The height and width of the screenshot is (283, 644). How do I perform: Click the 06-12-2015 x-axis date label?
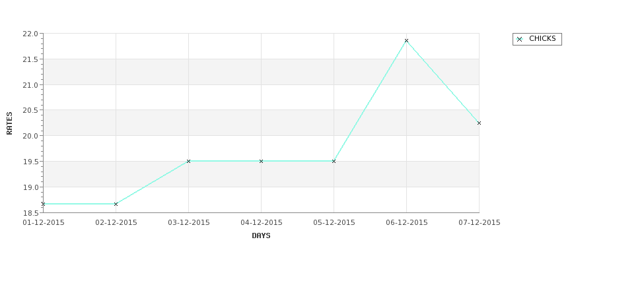pyautogui.click(x=407, y=222)
